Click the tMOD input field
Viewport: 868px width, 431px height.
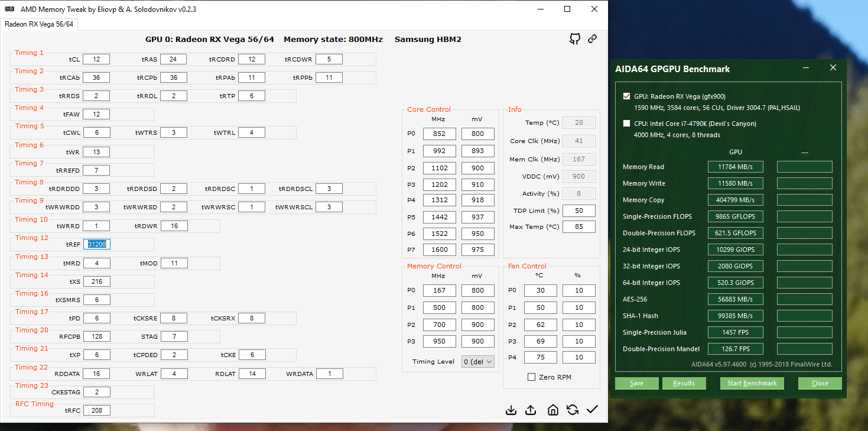(x=174, y=263)
